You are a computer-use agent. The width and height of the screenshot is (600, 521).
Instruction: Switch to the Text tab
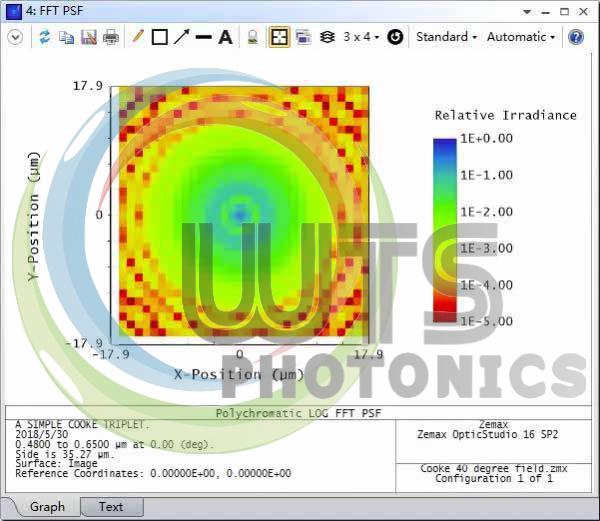click(111, 507)
